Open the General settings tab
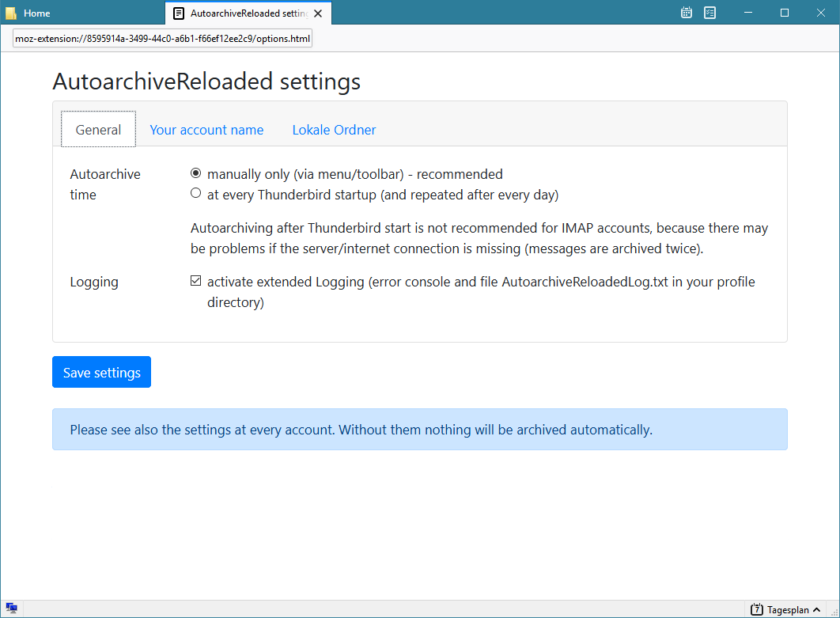The height and width of the screenshot is (618, 840). 98,129
